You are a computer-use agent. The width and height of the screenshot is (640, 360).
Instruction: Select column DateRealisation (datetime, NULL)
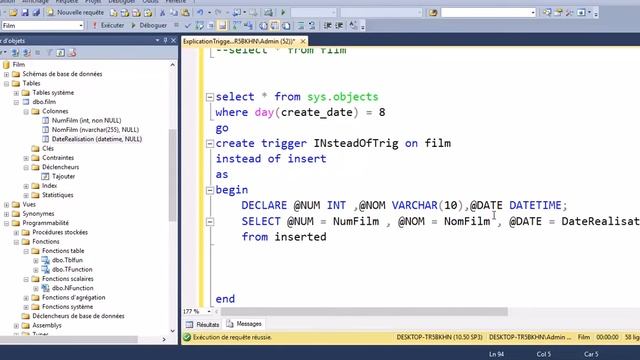(97, 139)
